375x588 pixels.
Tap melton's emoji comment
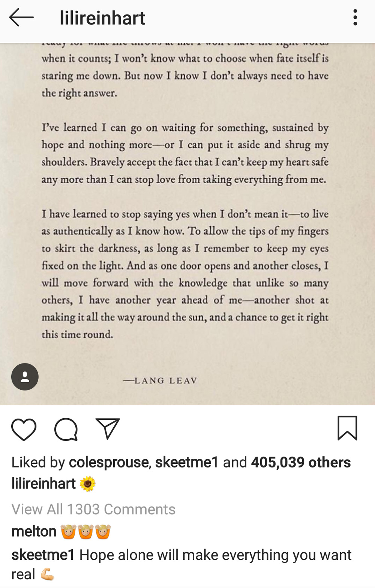click(x=85, y=532)
